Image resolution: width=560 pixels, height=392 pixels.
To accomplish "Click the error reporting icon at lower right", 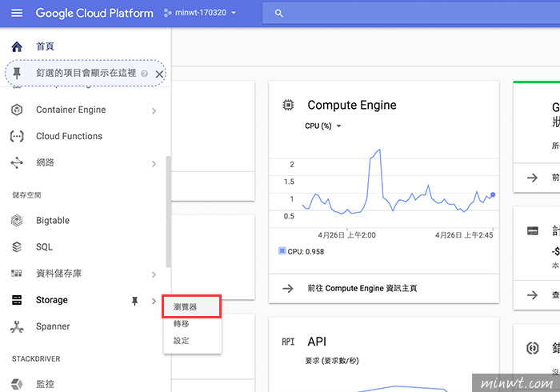I will click(533, 348).
